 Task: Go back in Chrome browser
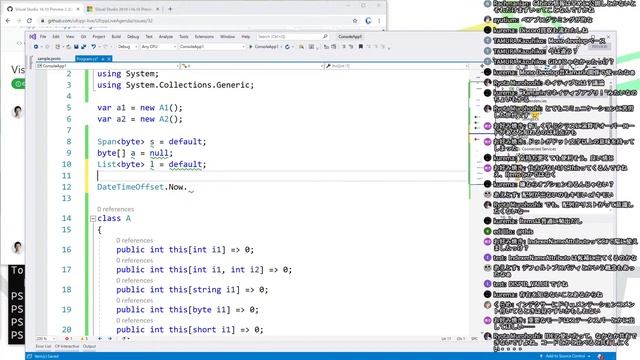coord(8,20)
